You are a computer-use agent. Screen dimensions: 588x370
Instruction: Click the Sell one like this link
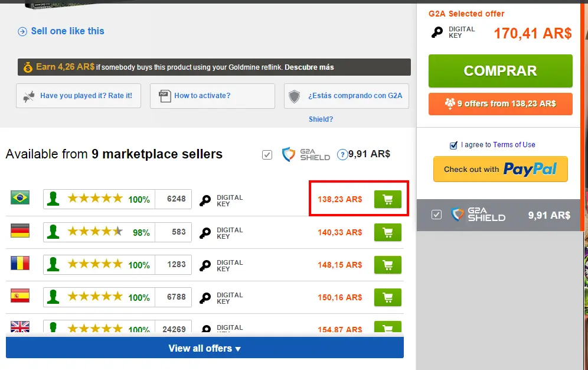(67, 31)
